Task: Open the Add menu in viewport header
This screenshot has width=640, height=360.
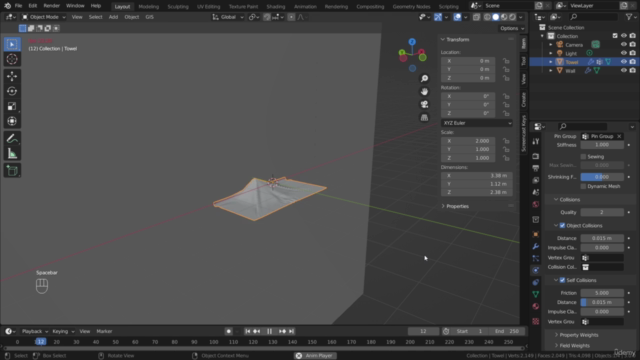Action: click(x=113, y=17)
